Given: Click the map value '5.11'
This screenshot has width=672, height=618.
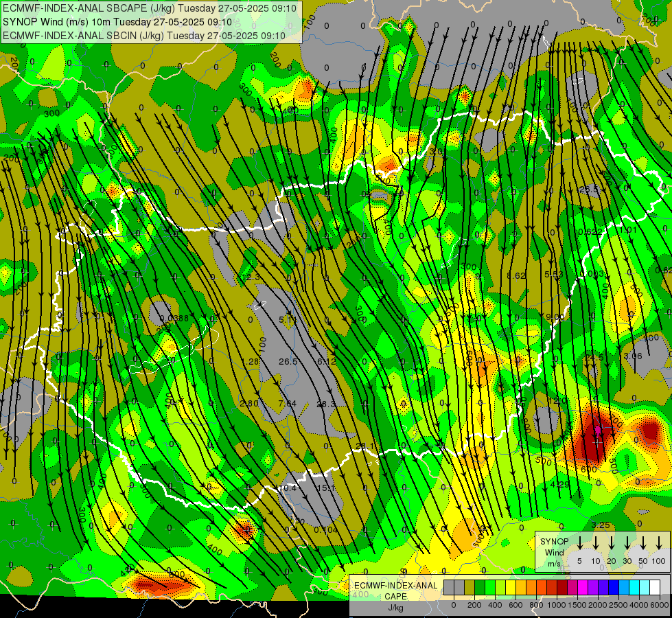Looking at the screenshot, I should (x=288, y=319).
